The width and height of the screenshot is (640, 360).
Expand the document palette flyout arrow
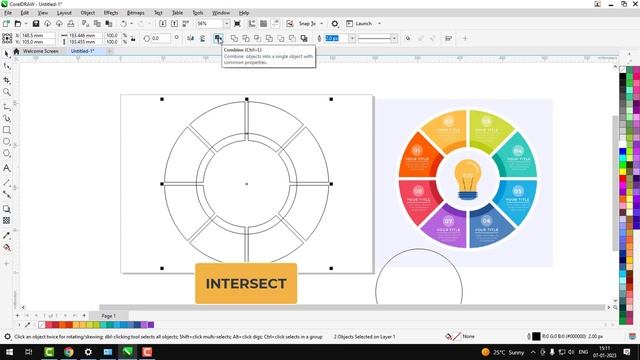[x=19, y=325]
